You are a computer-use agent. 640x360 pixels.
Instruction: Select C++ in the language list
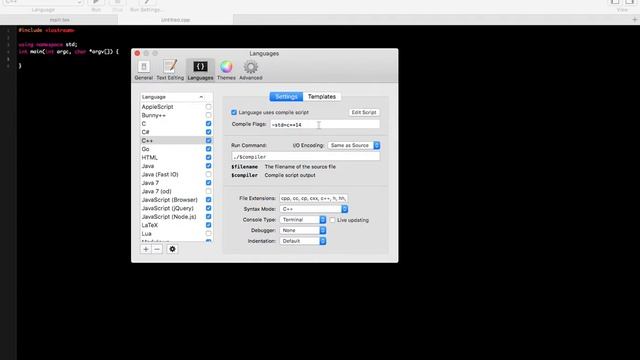147,141
